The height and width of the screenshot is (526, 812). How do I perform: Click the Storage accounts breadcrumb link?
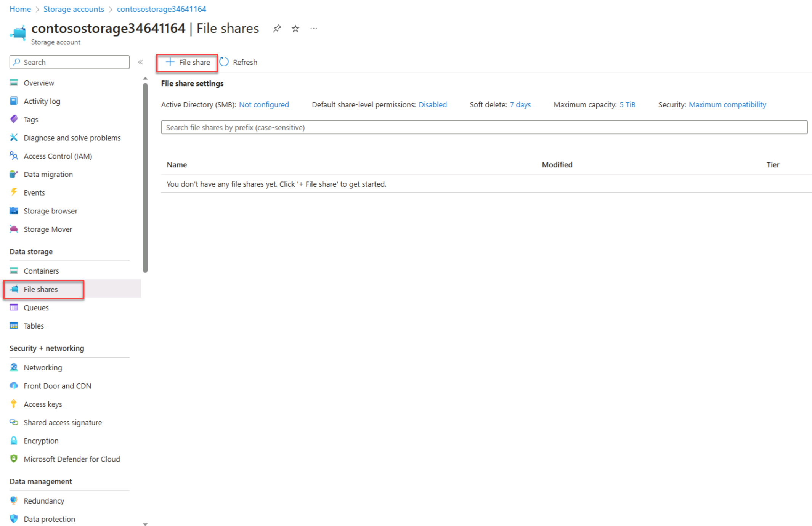(74, 9)
